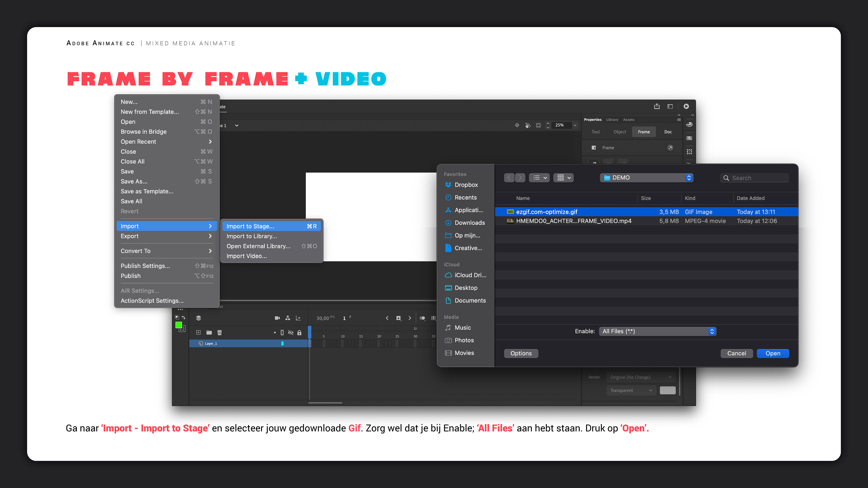Image resolution: width=868 pixels, height=488 pixels.
Task: Open the Enable All Files dropdown
Action: coord(657,331)
